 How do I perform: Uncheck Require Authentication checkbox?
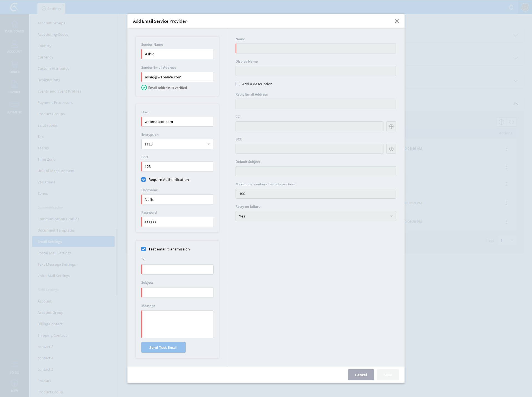coord(144,180)
